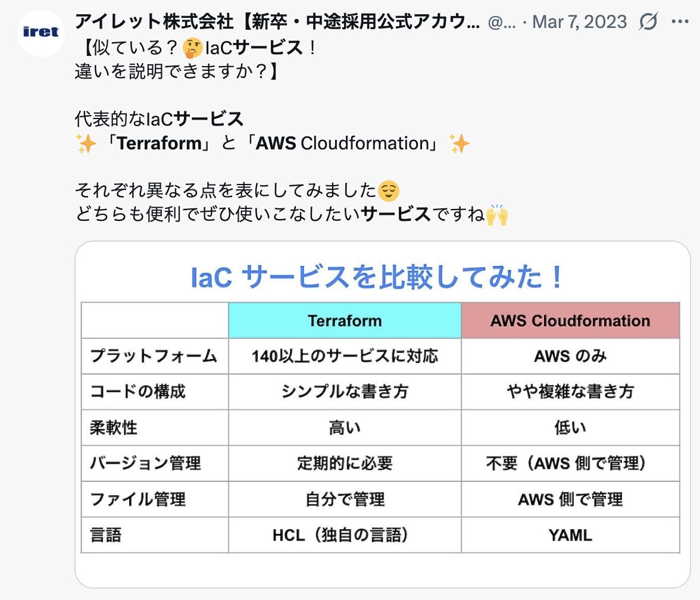The width and height of the screenshot is (700, 600).
Task: Click the relieved-face emoji after してみました
Action: point(388,191)
